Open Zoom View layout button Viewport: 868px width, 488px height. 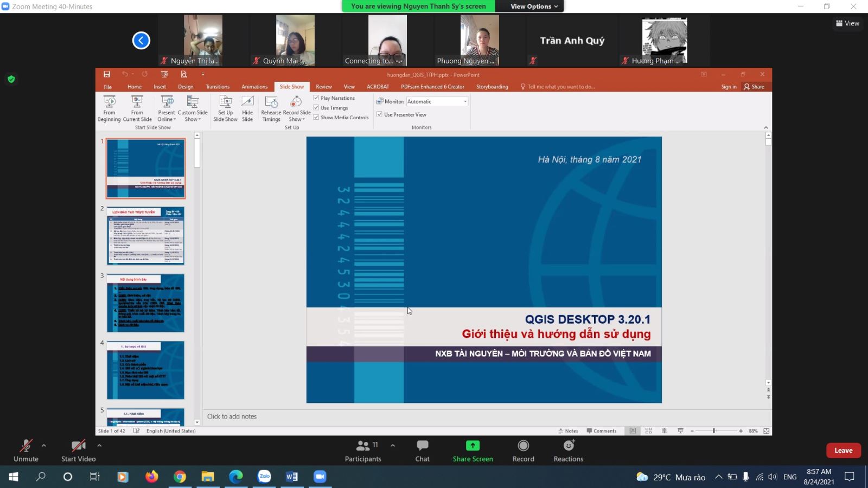tap(847, 23)
